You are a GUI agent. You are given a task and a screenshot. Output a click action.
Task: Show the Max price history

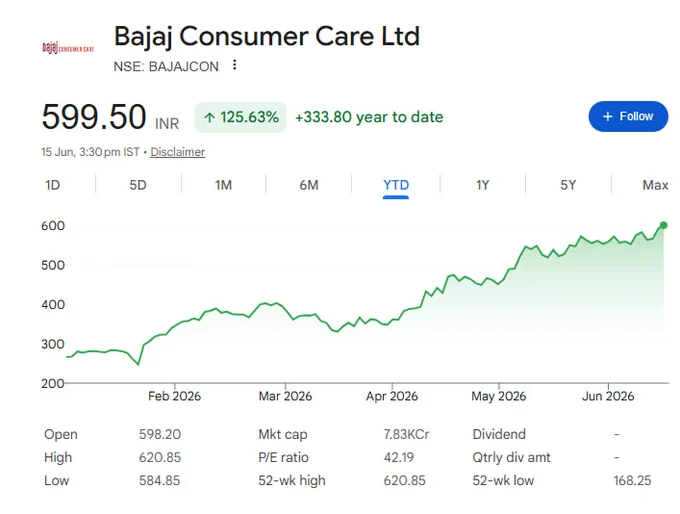pos(655,185)
